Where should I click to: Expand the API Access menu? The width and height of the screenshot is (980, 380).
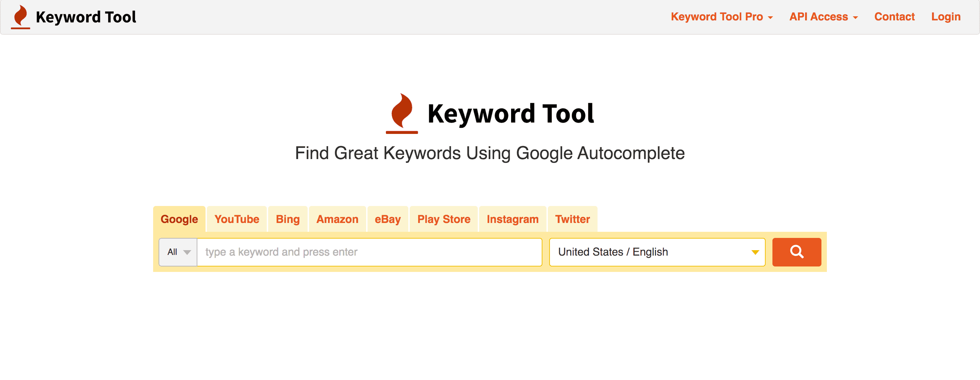823,17
